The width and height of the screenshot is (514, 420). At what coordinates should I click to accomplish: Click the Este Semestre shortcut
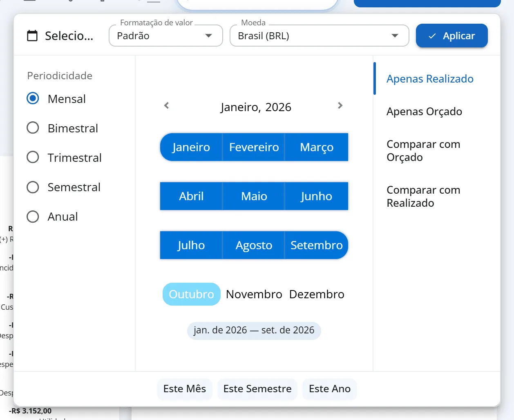[x=257, y=389]
